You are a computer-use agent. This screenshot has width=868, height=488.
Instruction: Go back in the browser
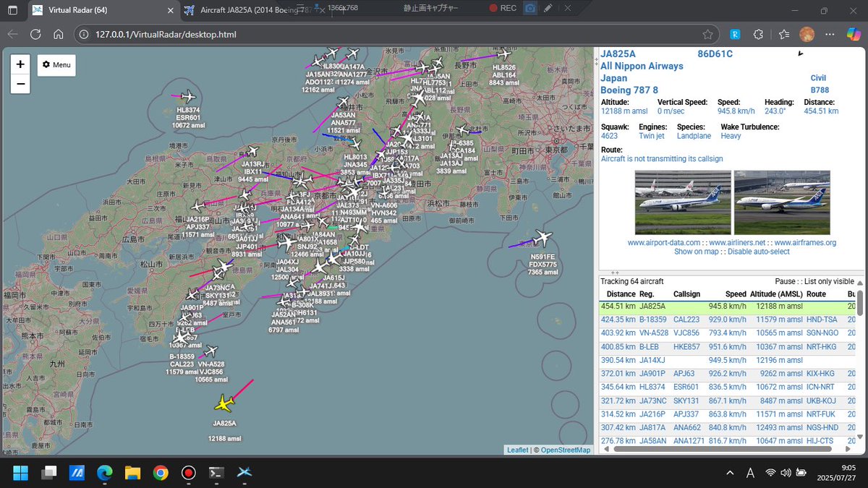(13, 34)
